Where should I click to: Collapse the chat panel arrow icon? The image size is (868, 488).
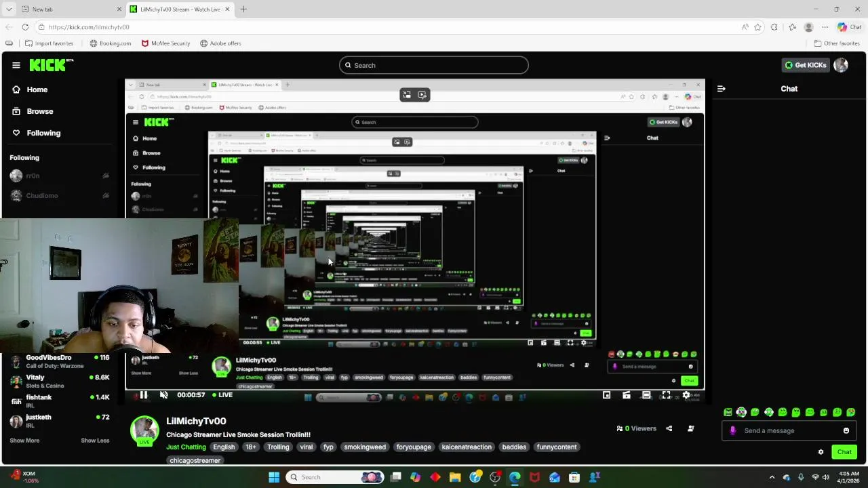721,89
